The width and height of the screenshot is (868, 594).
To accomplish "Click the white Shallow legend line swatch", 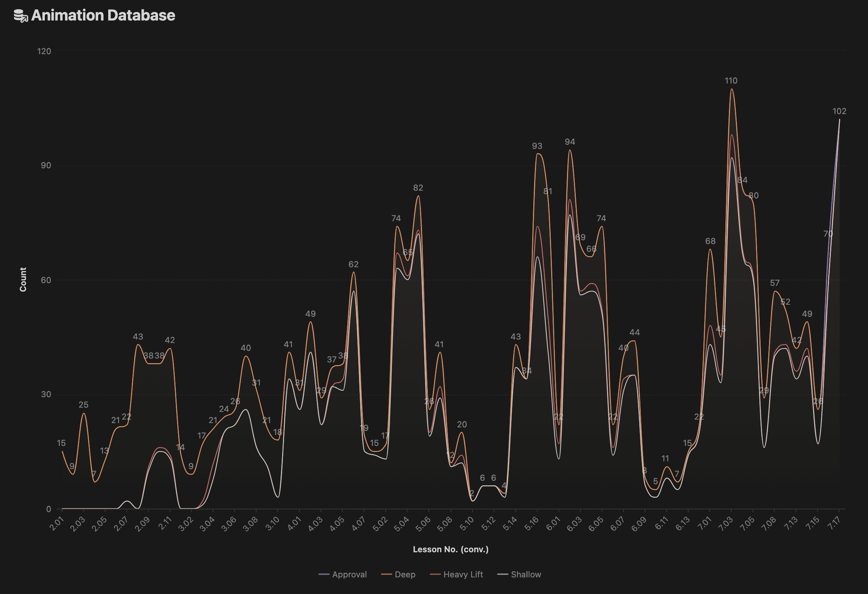I will 502,575.
